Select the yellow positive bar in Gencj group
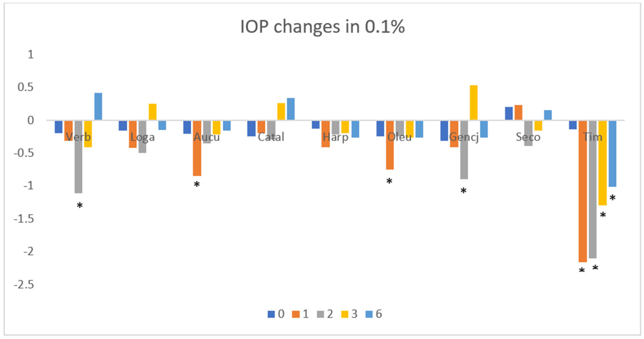The image size is (644, 339). pos(474,103)
